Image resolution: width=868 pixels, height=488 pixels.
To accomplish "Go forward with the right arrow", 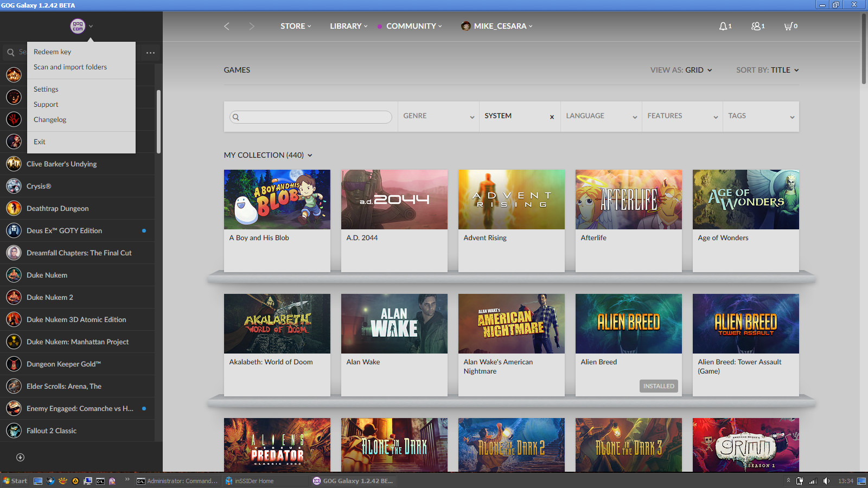I will tap(251, 26).
